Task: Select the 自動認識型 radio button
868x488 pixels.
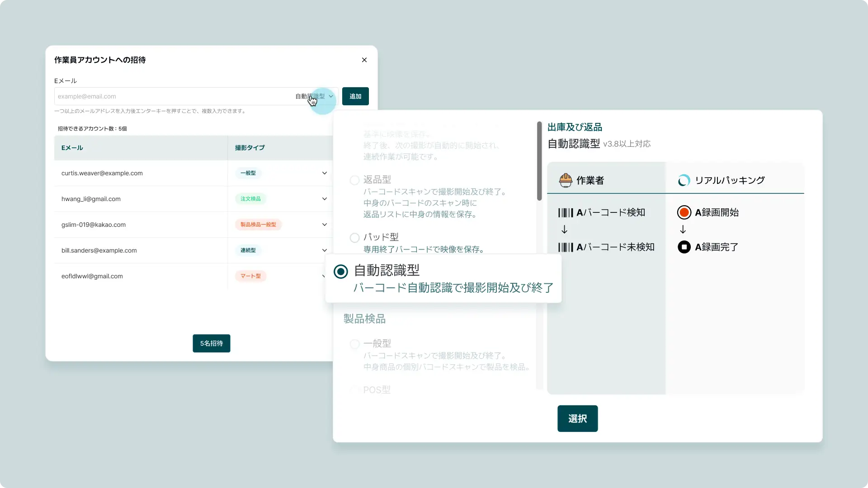Action: [x=341, y=272]
